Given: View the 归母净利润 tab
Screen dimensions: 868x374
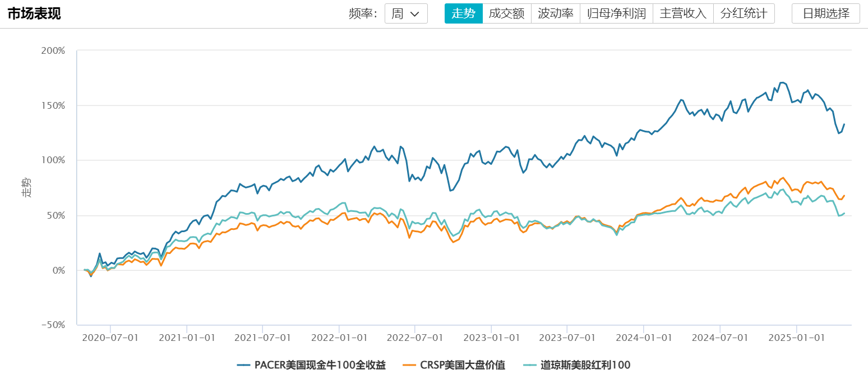Looking at the screenshot, I should [616, 13].
